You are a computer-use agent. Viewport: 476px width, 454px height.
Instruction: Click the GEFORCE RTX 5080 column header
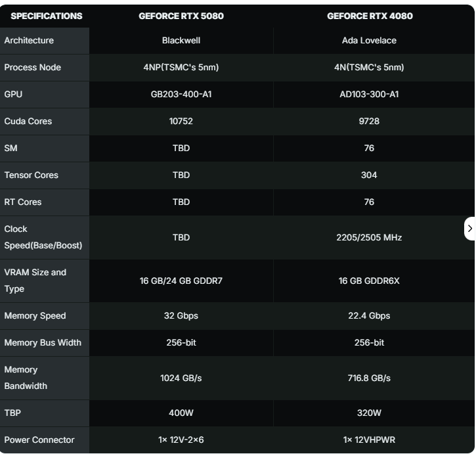(x=181, y=16)
